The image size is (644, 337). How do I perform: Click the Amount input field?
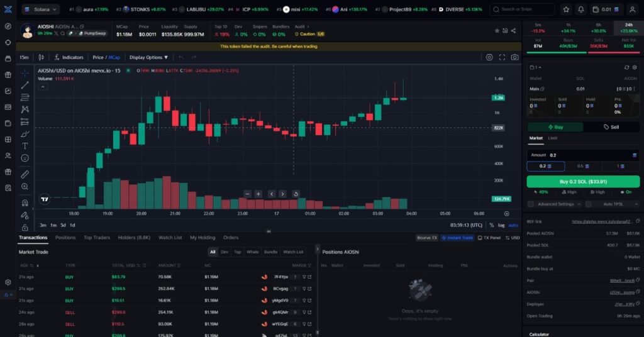(583, 155)
